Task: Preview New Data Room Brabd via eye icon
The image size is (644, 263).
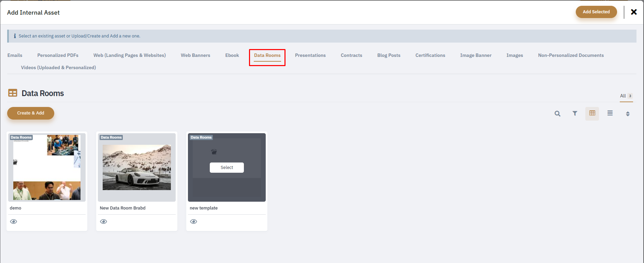Action: click(104, 221)
